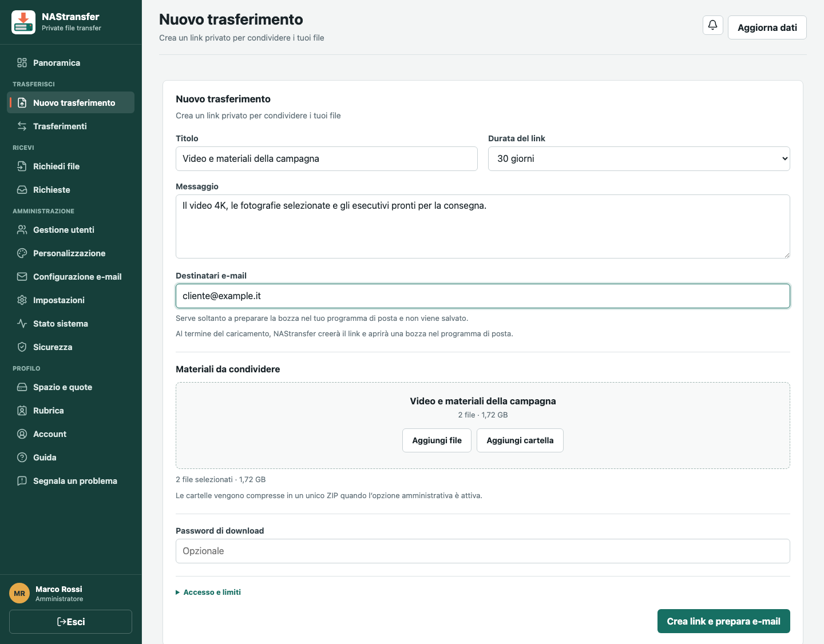824x644 pixels.
Task: Open notifications bell icon
Action: (713, 25)
